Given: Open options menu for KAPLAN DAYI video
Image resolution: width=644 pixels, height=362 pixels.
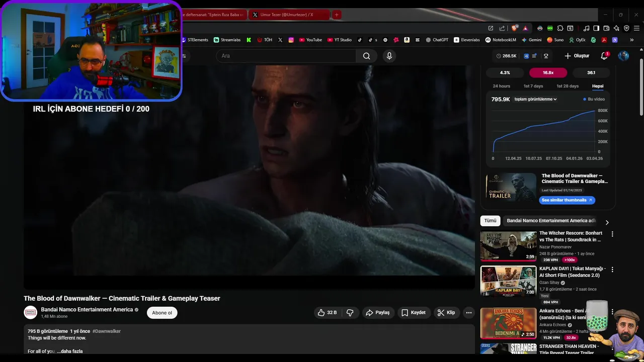Looking at the screenshot, I should tap(612, 269).
